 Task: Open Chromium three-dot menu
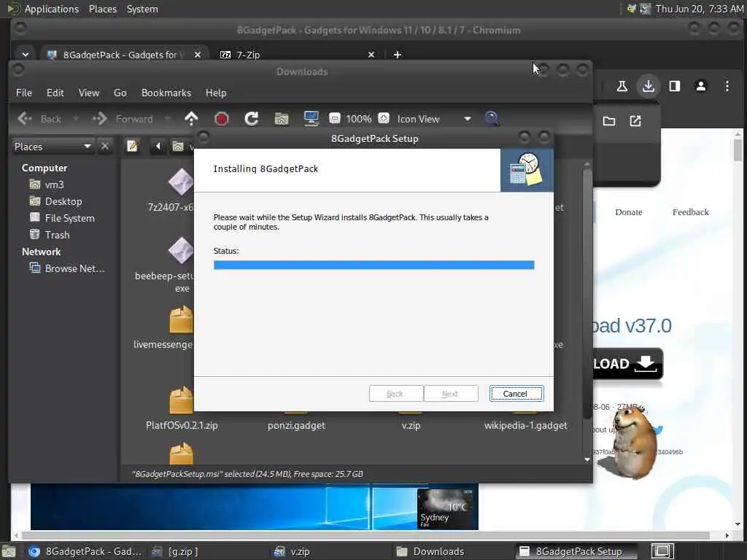(727, 86)
